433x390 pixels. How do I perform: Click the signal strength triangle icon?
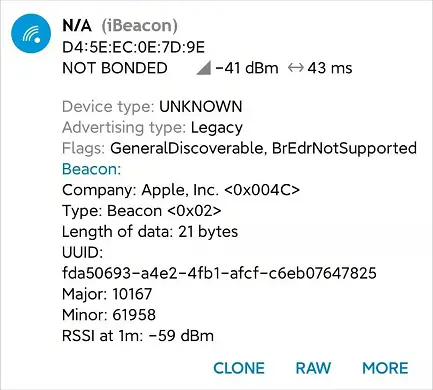[x=204, y=68]
